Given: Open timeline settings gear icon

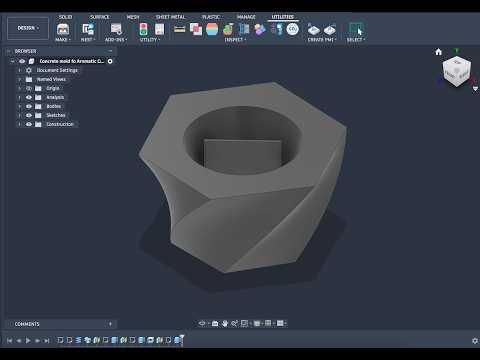Looking at the screenshot, I should point(475,341).
